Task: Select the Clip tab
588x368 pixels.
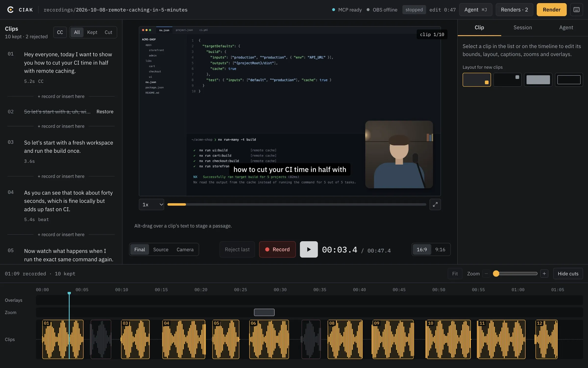Action: coord(479,27)
